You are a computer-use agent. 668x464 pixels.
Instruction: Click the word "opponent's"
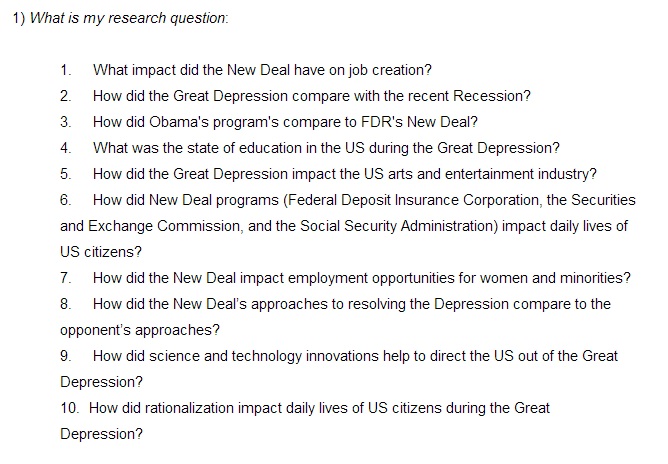98,330
